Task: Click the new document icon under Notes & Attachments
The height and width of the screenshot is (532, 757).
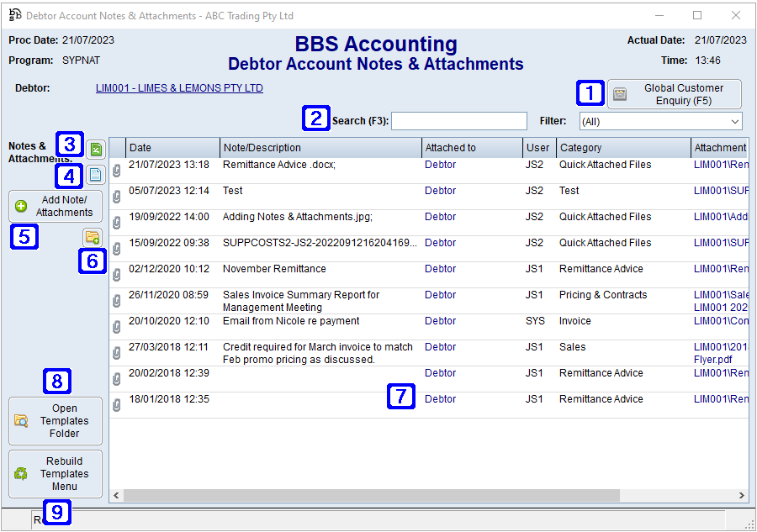Action: (x=96, y=175)
